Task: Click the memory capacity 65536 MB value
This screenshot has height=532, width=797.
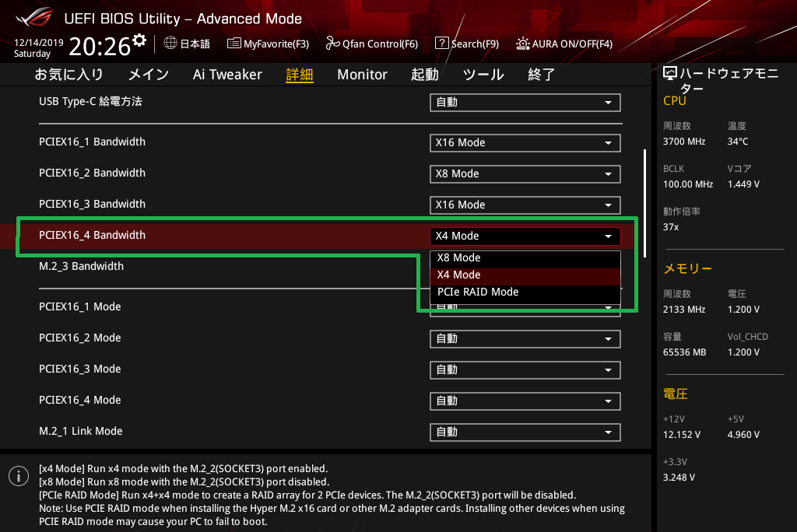Action: tap(684, 352)
